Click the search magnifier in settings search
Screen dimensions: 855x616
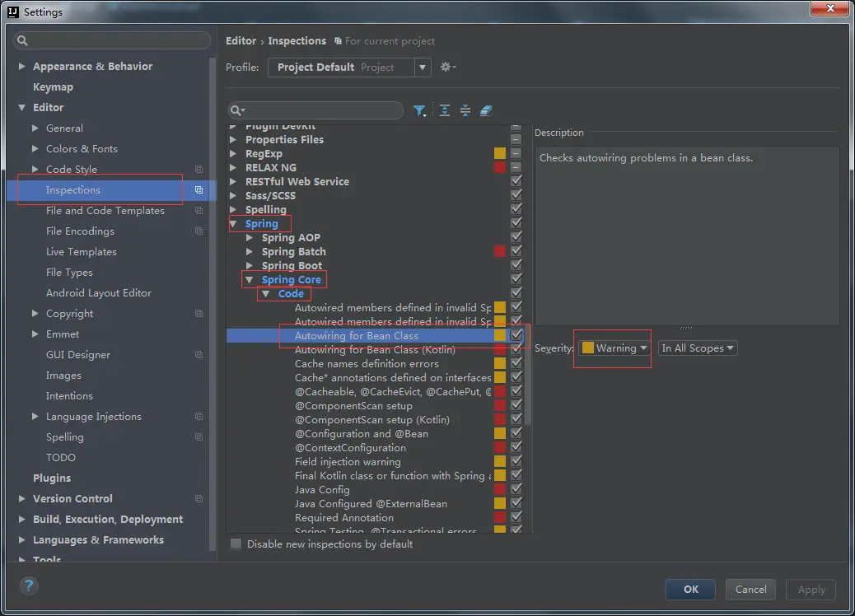22,40
